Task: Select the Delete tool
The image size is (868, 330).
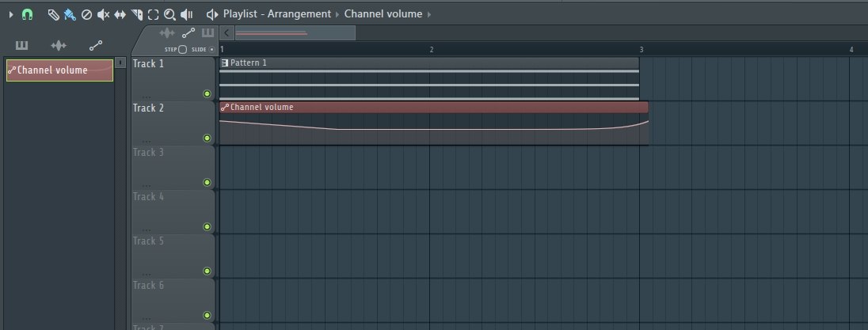Action: 86,15
